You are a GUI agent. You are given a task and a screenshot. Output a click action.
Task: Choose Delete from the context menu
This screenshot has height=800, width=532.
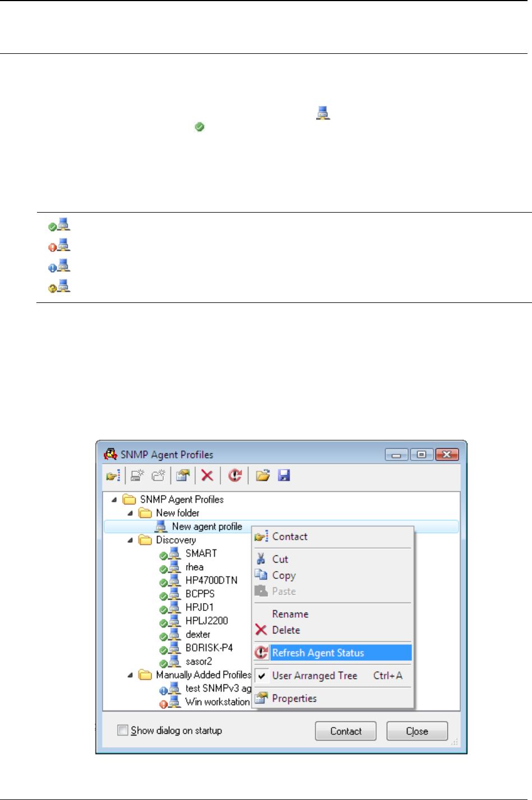pyautogui.click(x=332, y=630)
